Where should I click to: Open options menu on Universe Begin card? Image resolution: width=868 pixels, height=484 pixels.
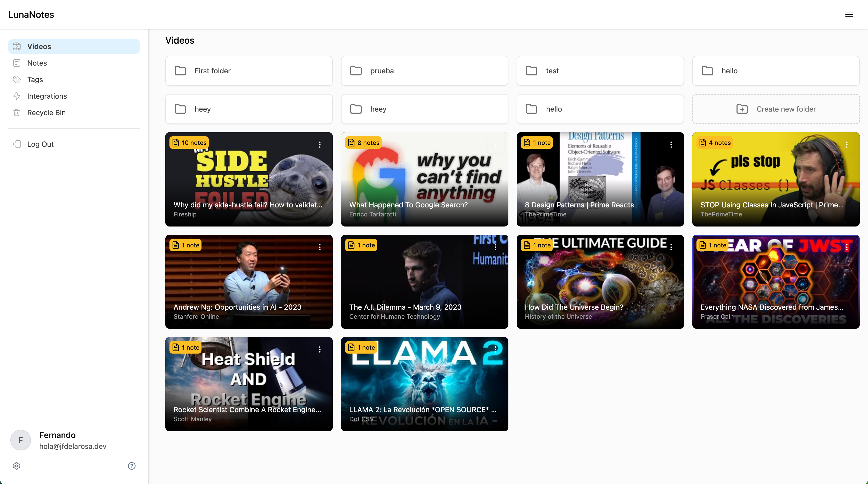point(671,247)
